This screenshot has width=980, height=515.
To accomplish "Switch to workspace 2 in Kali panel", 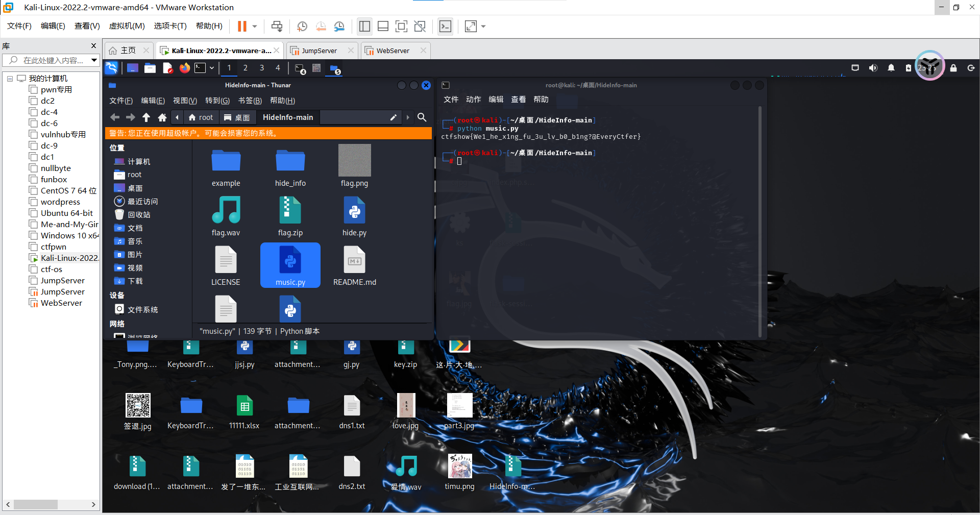I will coord(246,68).
